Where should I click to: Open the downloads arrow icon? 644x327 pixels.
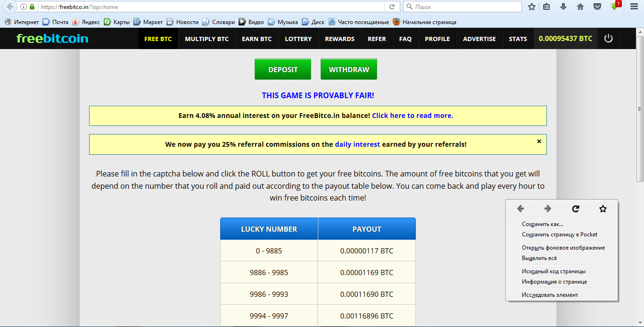point(563,7)
